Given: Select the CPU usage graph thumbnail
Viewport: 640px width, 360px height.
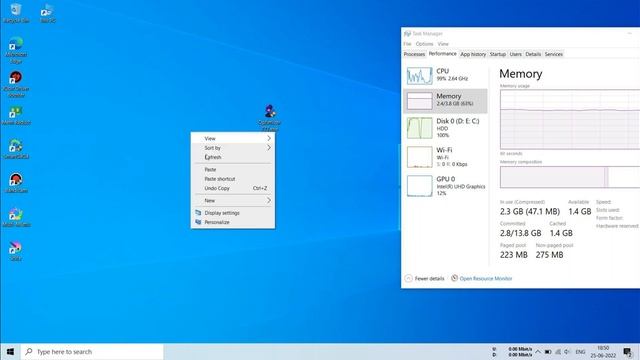Looking at the screenshot, I should pos(419,76).
